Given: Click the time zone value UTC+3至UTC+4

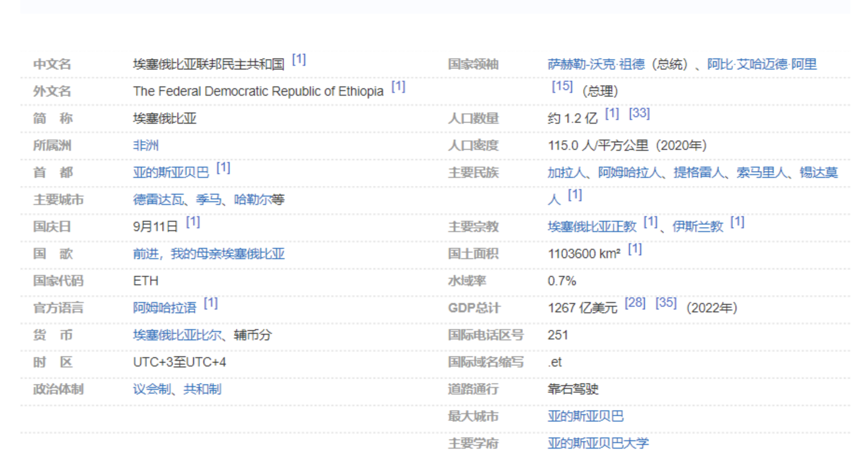Looking at the screenshot, I should [x=179, y=362].
